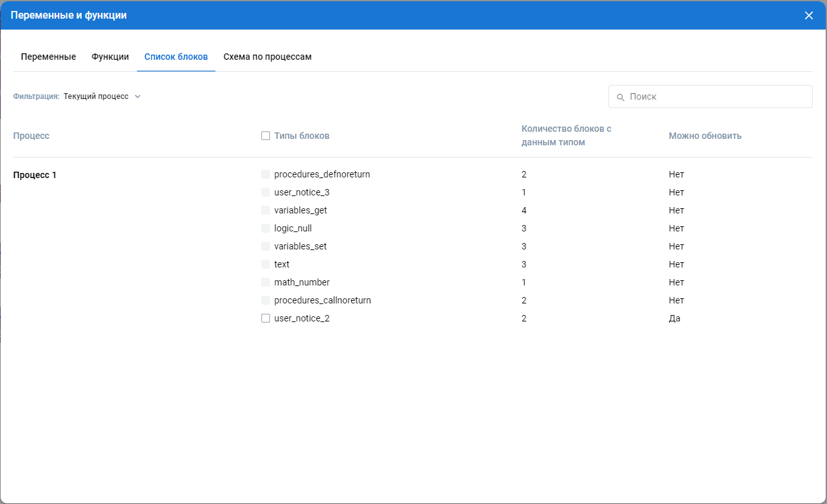Click the search magnifier icon
827x504 pixels.
click(x=621, y=97)
